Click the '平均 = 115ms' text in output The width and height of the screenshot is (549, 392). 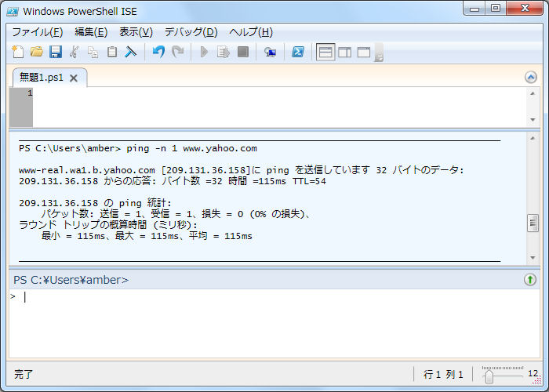(x=220, y=236)
